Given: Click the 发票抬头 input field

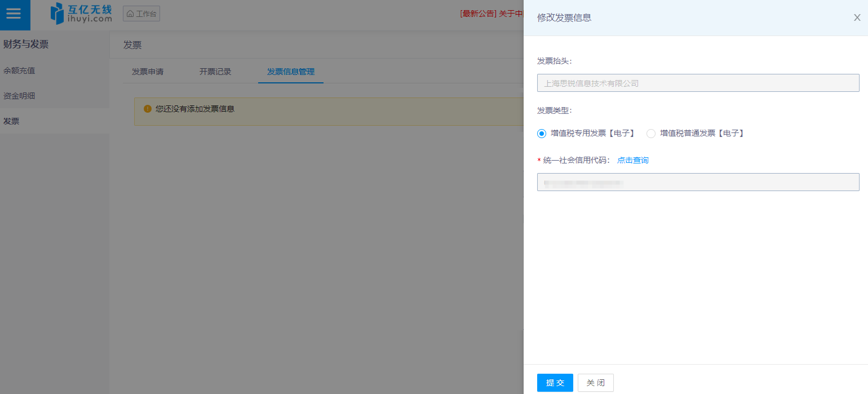Looking at the screenshot, I should (698, 83).
